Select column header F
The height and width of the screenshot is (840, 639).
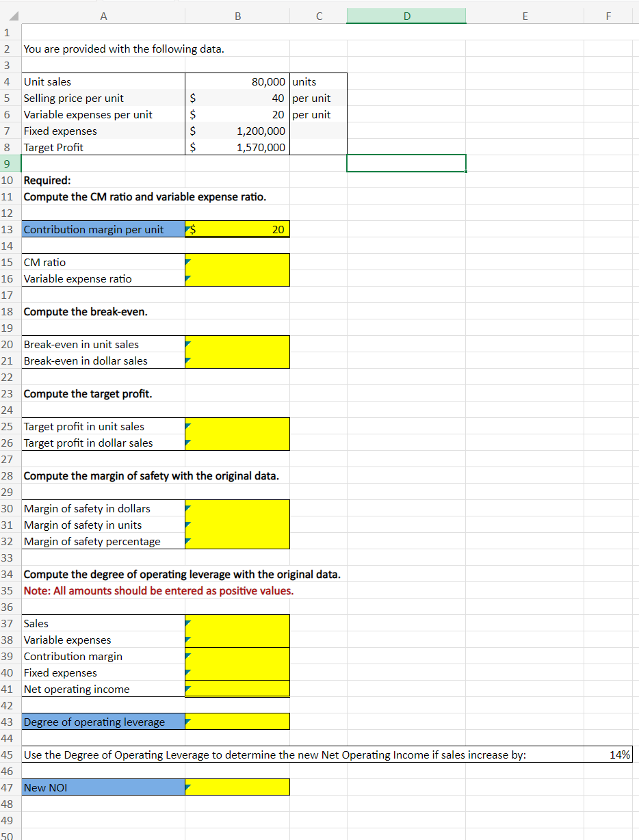[x=608, y=15]
